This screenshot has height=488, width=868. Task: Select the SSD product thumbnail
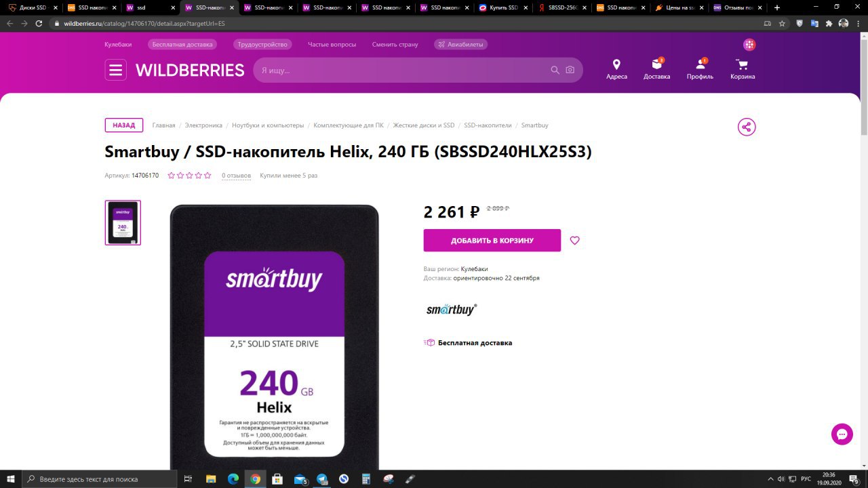pyautogui.click(x=123, y=222)
